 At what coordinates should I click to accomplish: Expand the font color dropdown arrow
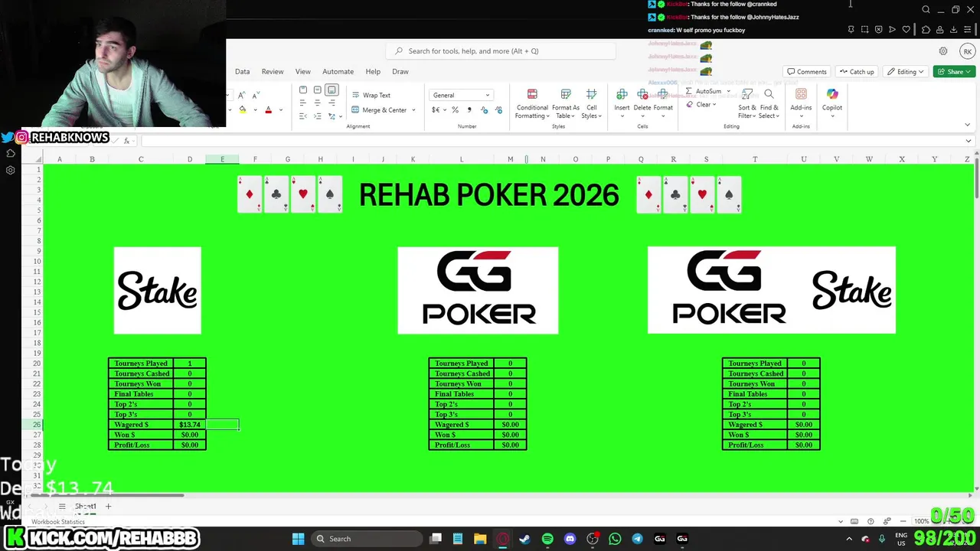pyautogui.click(x=280, y=110)
